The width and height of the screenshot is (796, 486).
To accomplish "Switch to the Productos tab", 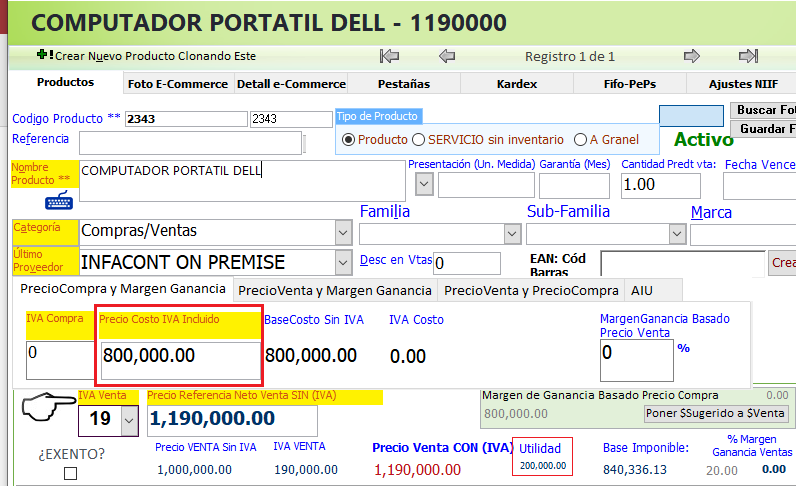I will pyautogui.click(x=65, y=82).
